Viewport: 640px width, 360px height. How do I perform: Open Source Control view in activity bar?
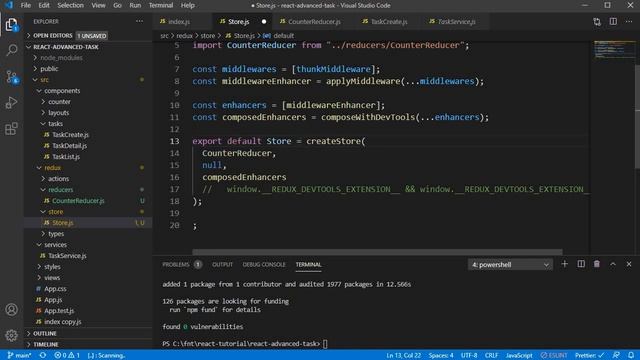click(x=11, y=76)
